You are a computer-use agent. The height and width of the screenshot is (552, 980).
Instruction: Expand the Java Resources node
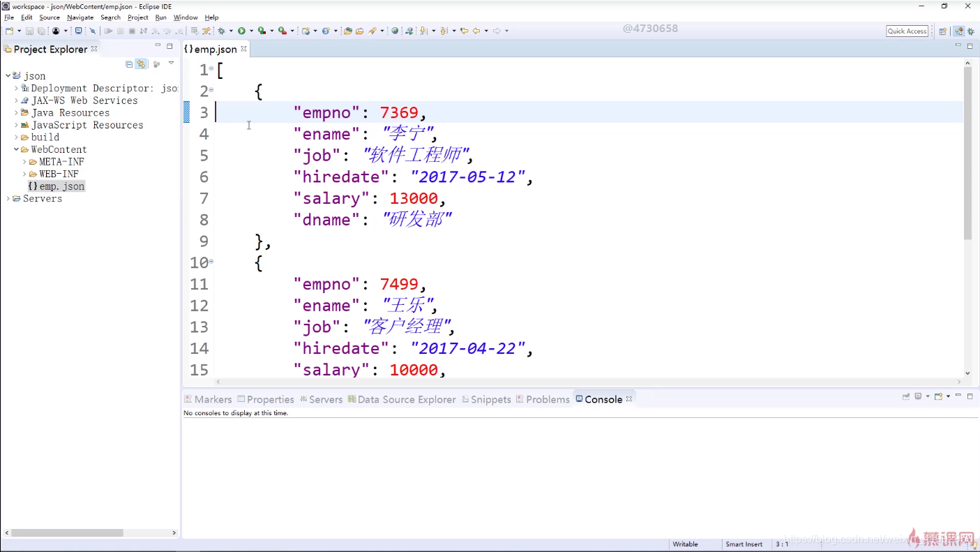(16, 112)
